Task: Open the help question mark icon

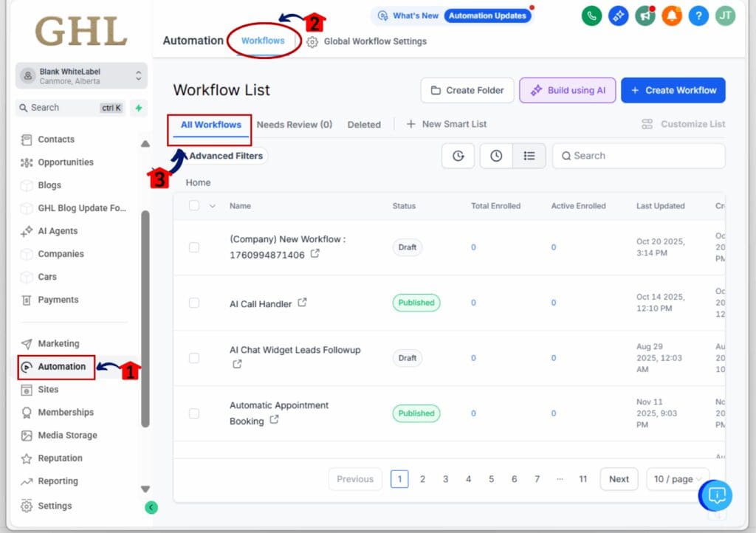Action: 698,16
